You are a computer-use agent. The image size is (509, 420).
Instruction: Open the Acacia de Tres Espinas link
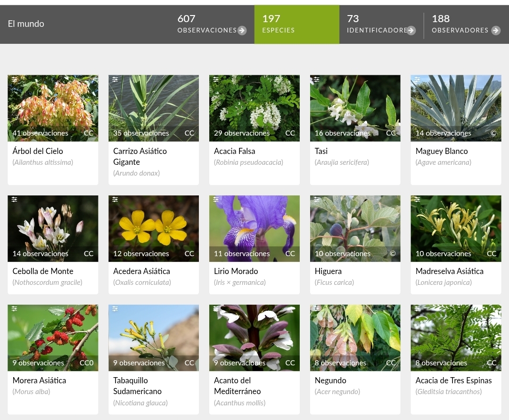point(453,380)
